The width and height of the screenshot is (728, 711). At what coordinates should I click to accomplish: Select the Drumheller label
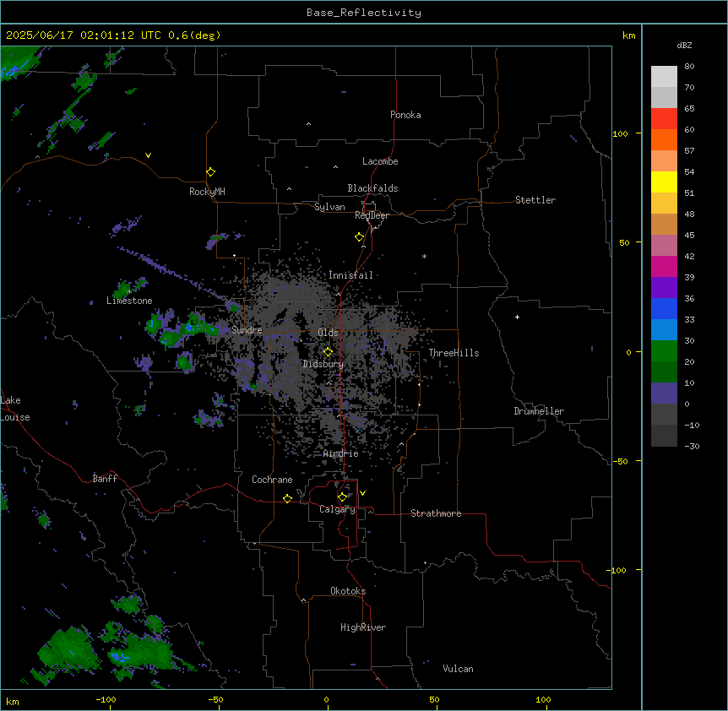pyautogui.click(x=539, y=411)
